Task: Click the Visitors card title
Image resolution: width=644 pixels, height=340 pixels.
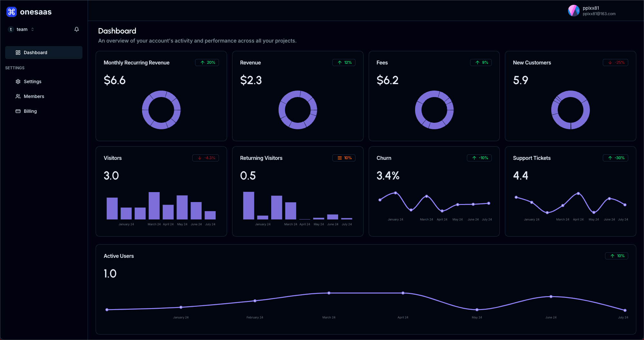Action: pos(113,158)
